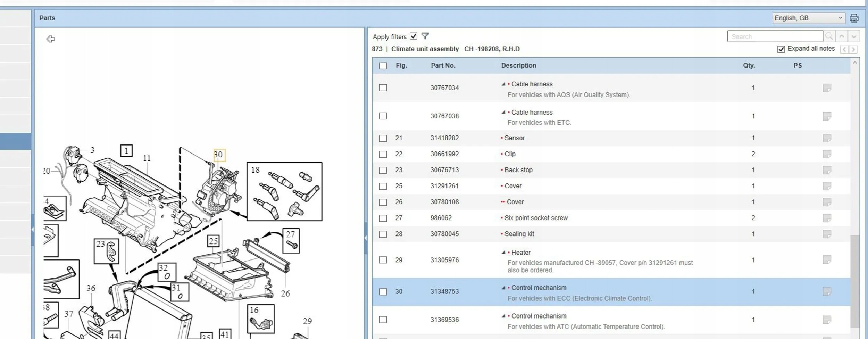Tick checkbox for Control mechanism row 30
This screenshot has width=868, height=339.
383,292
